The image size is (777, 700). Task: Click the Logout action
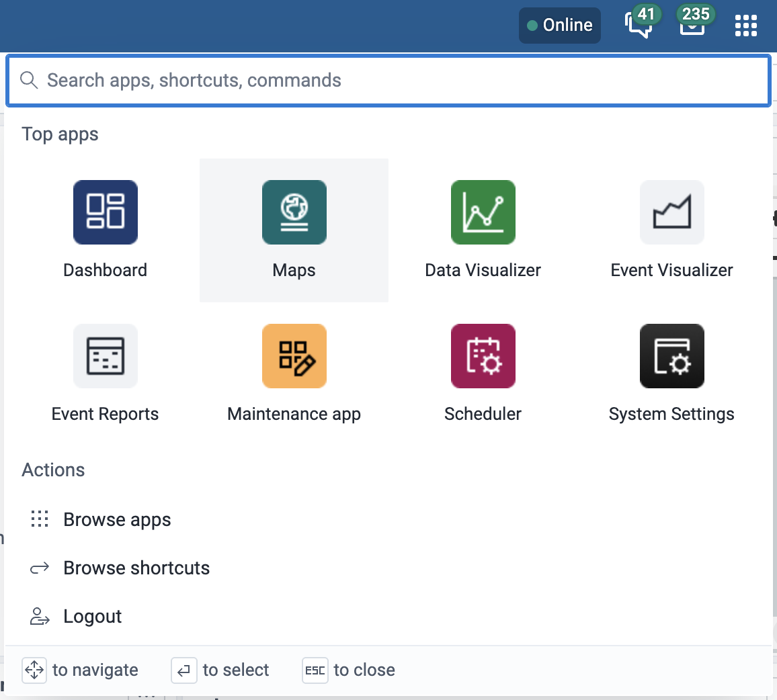pyautogui.click(x=92, y=616)
